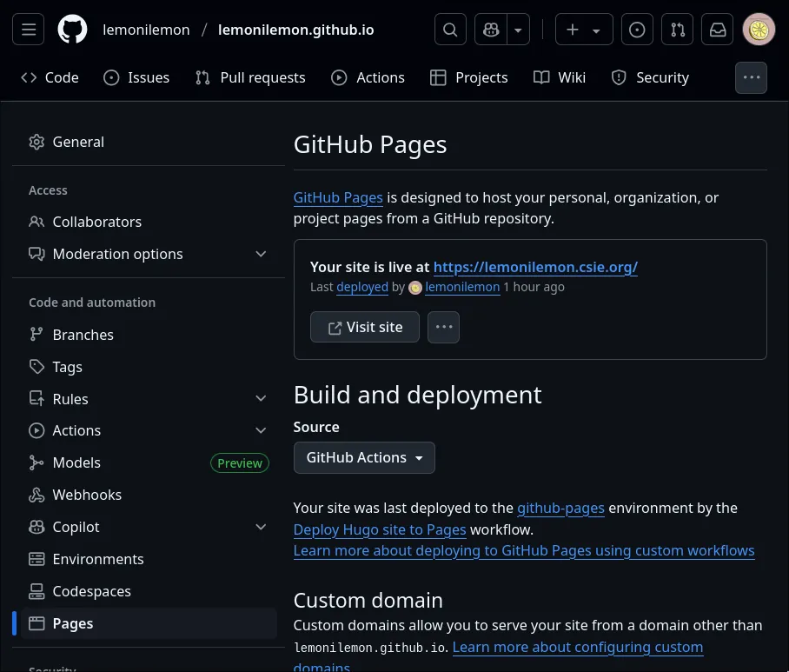Open Collaborators settings in sidebar
The height and width of the screenshot is (672, 789).
point(148,222)
